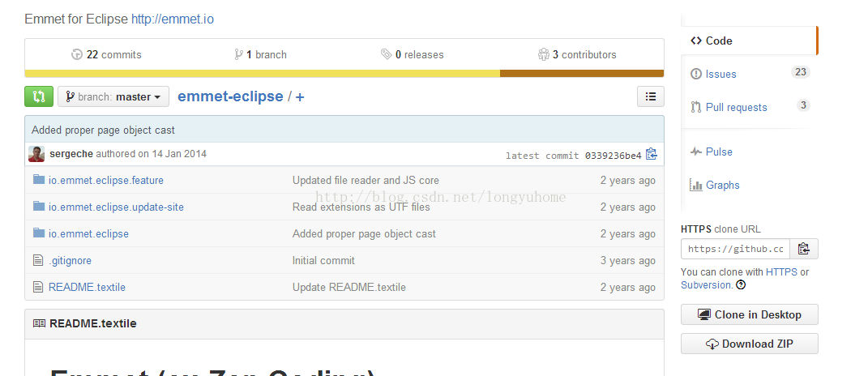
Task: Open commit hash 0339236be4
Action: tap(613, 155)
